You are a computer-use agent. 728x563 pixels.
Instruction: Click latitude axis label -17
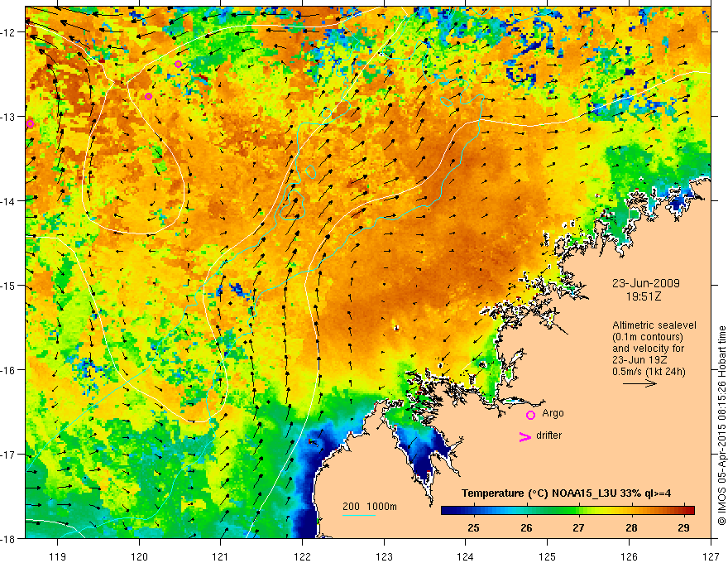tap(9, 455)
